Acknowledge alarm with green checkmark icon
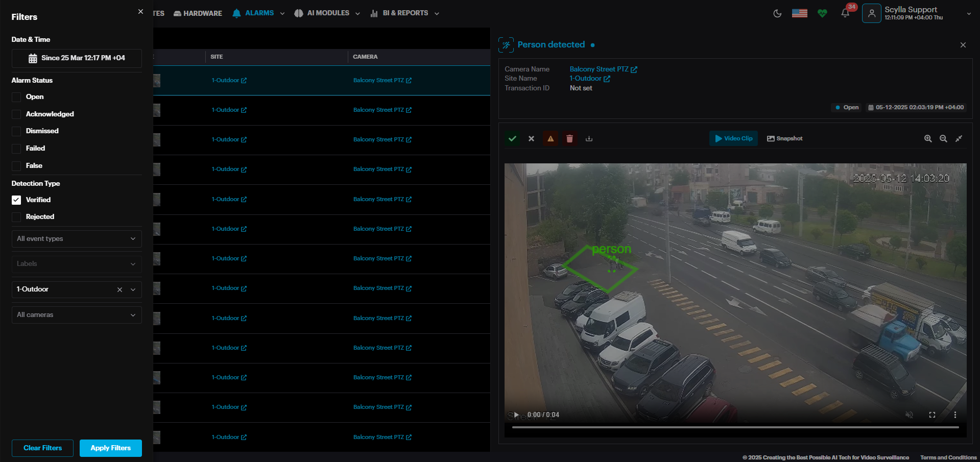The image size is (980, 462). coord(512,138)
